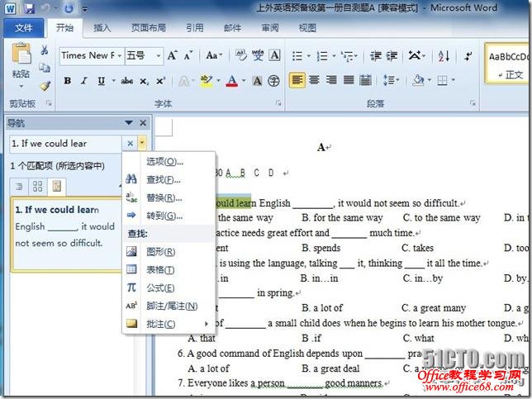
Task: Apply red font color
Action: 232,81
